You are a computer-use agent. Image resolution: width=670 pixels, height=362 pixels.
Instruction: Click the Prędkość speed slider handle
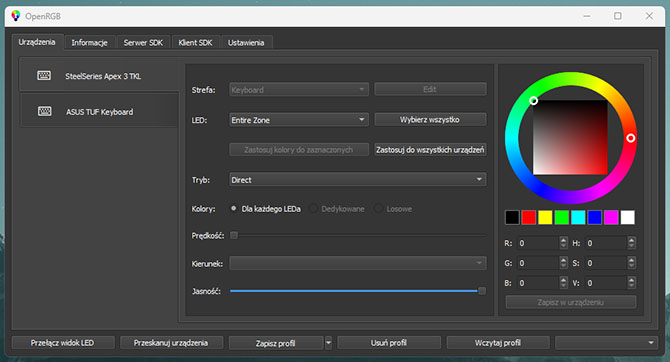[234, 235]
